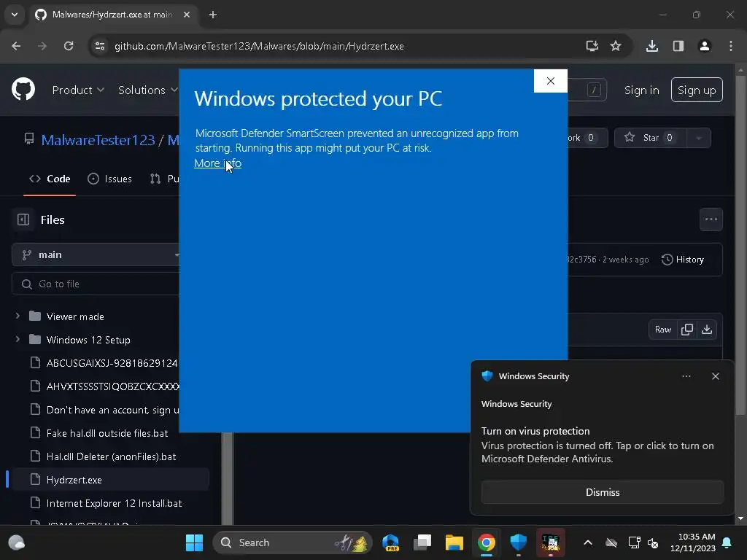Click Sign up button
Screen dimensions: 747x560
[x=697, y=90]
